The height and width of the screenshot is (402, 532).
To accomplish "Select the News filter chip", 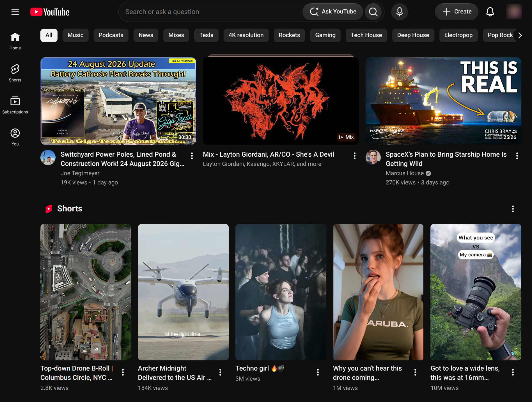I will click(146, 35).
